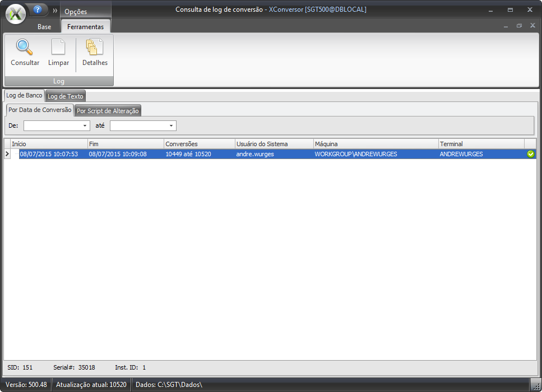542x392 pixels.
Task: Sort by the Usuário do Sistema column
Action: click(x=274, y=144)
